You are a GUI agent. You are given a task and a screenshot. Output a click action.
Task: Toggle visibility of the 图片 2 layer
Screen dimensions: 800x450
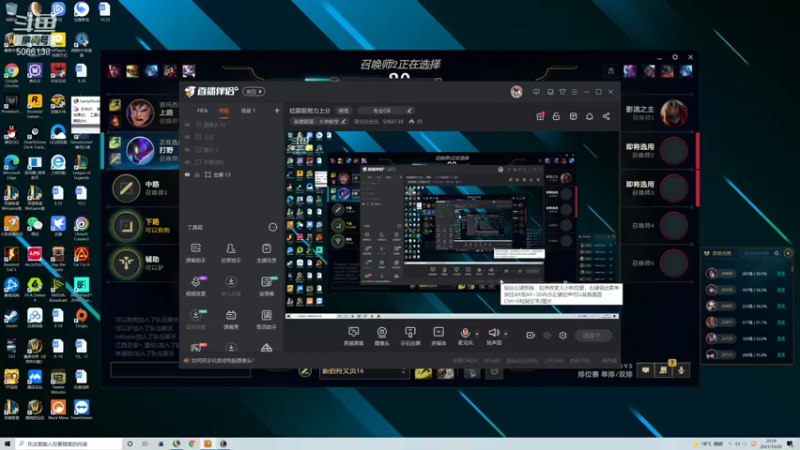tap(187, 149)
